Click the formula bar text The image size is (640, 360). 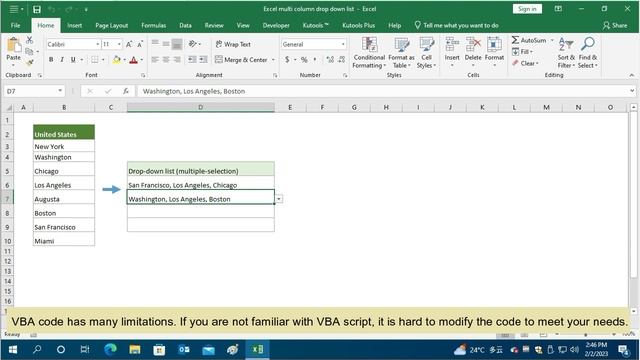tap(194, 91)
